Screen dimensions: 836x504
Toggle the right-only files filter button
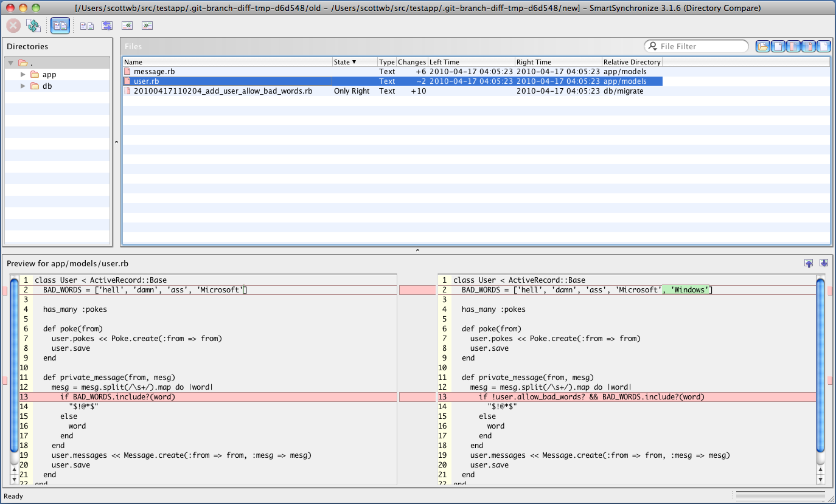[809, 46]
